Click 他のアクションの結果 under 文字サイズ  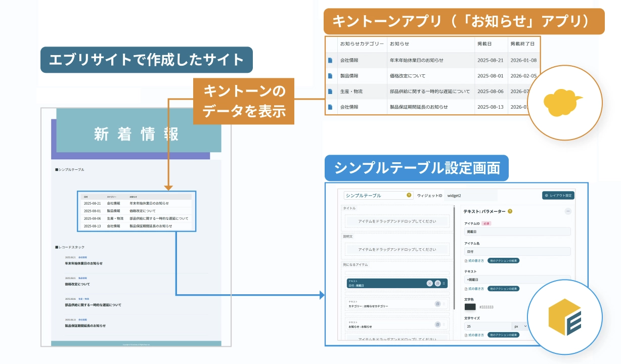point(503,335)
